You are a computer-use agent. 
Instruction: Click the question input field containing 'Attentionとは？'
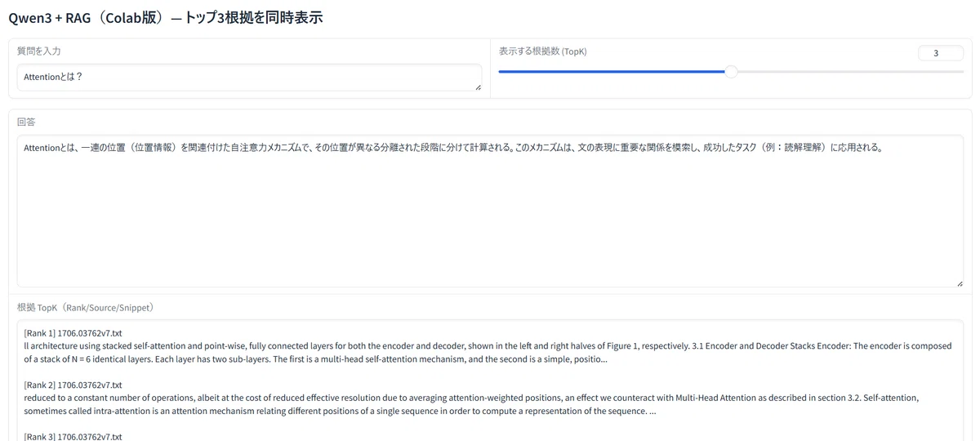(249, 77)
